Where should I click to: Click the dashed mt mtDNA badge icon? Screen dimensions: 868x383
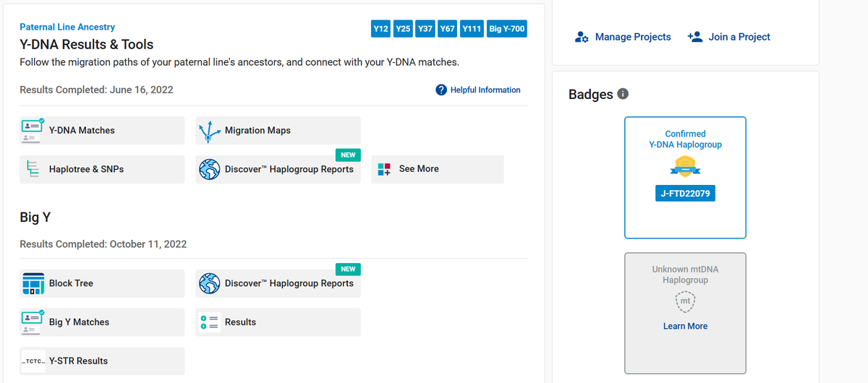[x=685, y=301]
